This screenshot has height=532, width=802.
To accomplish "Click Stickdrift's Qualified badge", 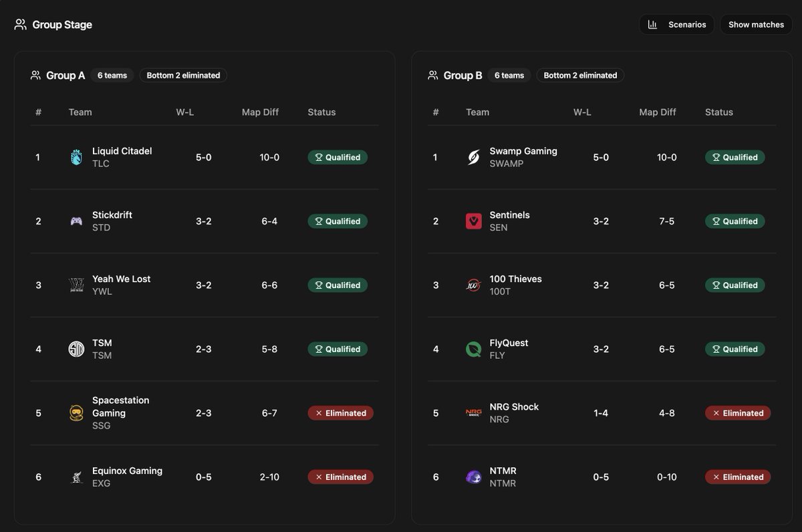I will click(338, 221).
